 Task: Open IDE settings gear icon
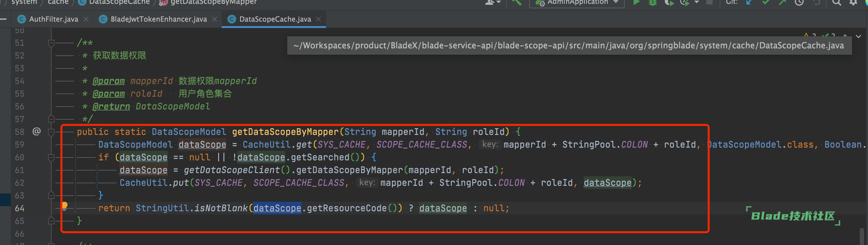pos(853,2)
